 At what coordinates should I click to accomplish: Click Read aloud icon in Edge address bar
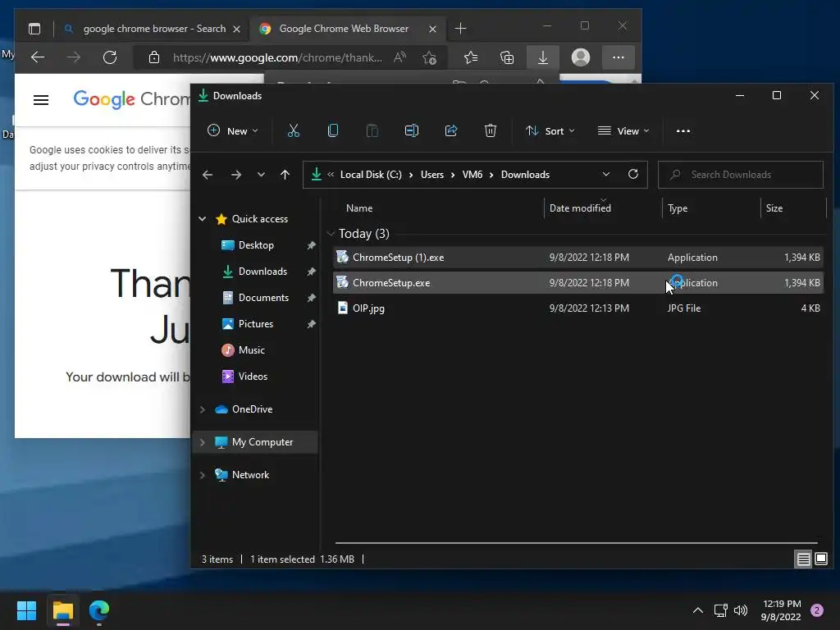coord(399,58)
